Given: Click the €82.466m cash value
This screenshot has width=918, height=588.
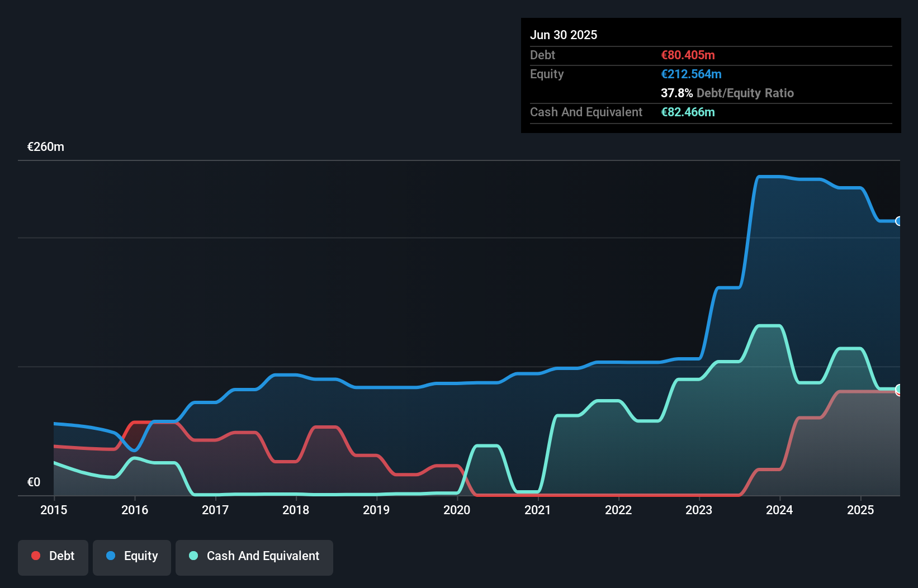Looking at the screenshot, I should 688,112.
